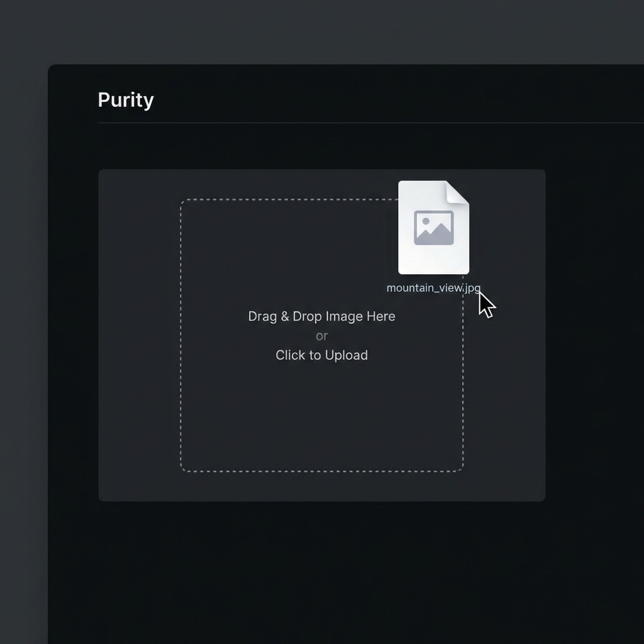Click the Click to Upload link
This screenshot has height=644, width=644.
(x=321, y=355)
